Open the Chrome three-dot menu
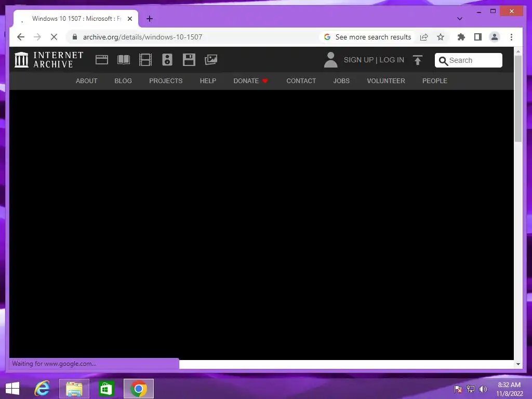This screenshot has height=399, width=532. point(511,37)
